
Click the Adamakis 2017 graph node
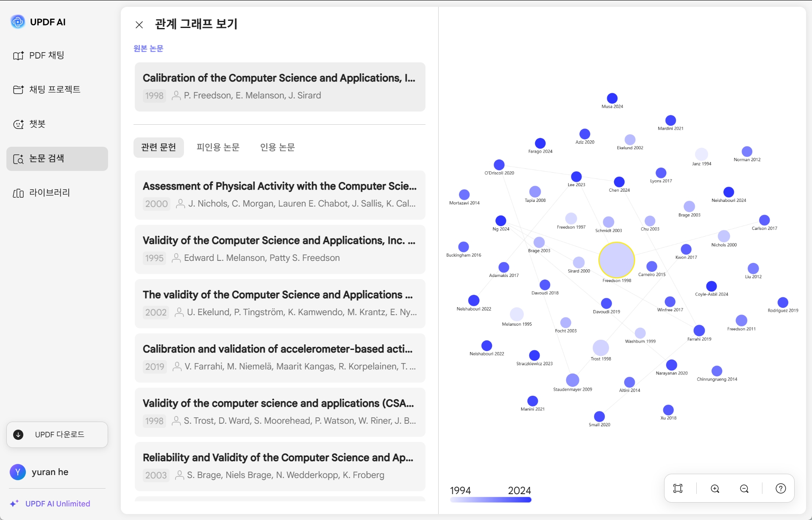(x=504, y=267)
